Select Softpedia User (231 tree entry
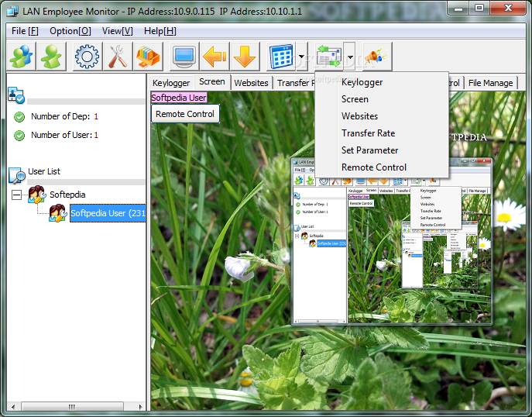The image size is (532, 417). [108, 213]
